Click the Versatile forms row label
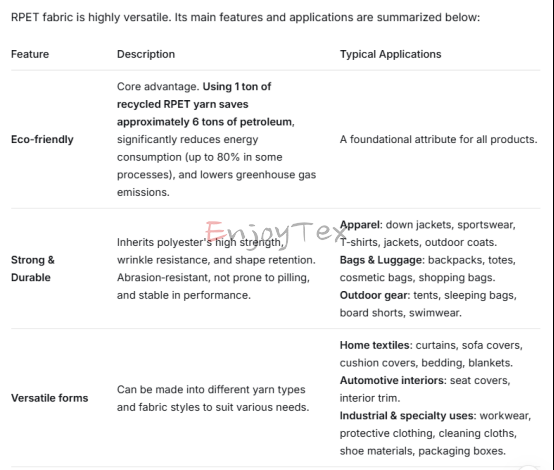 pyautogui.click(x=49, y=398)
